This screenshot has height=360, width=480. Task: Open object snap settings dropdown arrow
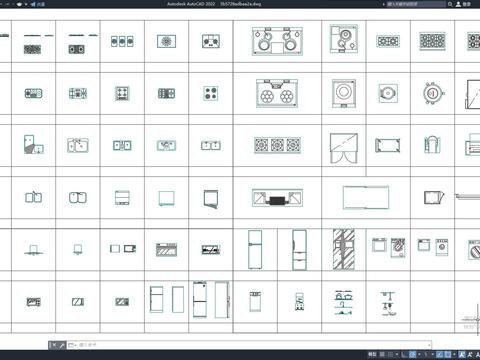tap(454, 354)
